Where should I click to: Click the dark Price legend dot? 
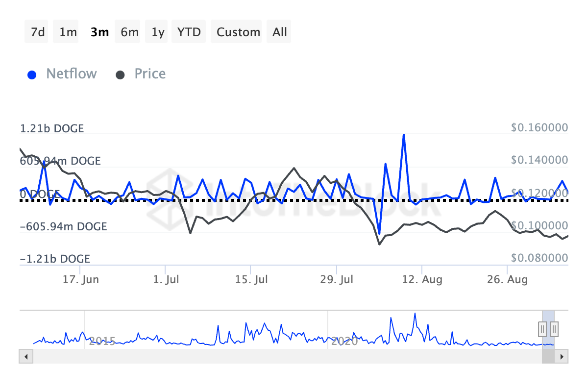coord(121,75)
